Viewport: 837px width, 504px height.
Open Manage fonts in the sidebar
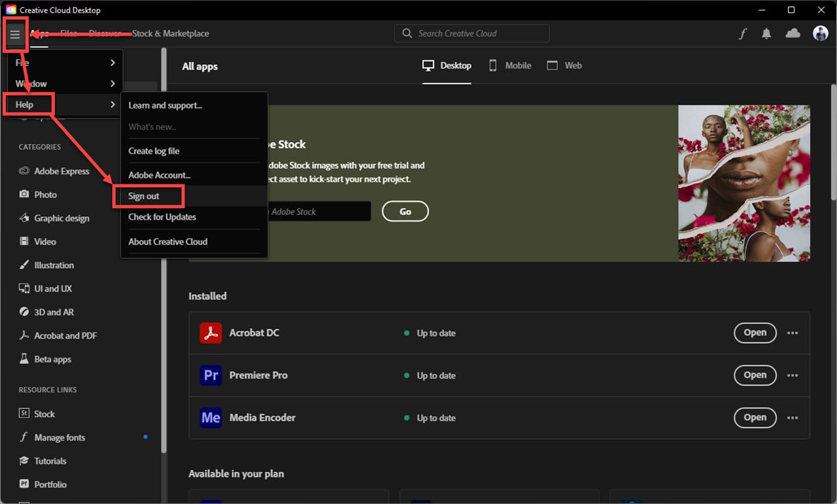pos(52,437)
